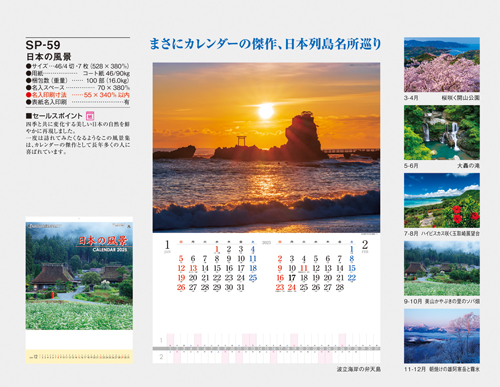Select February 11 holiday date
500x387 pixels.
point(304,268)
